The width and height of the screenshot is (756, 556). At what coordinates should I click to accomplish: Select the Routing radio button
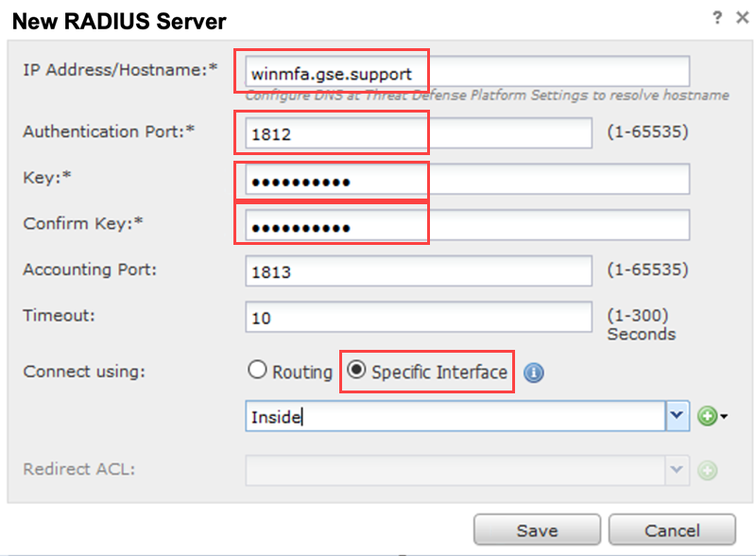(257, 371)
